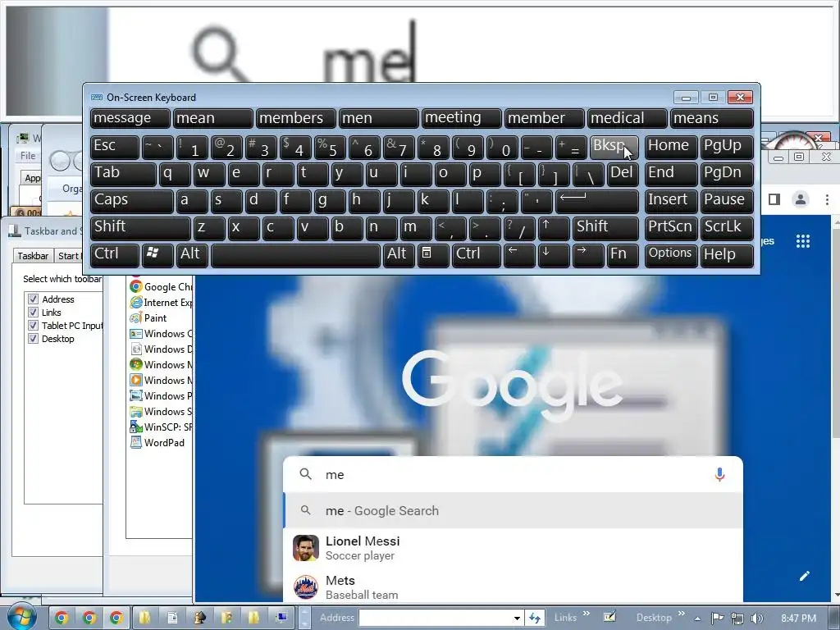Click the Tab key on keyboard

pos(123,174)
